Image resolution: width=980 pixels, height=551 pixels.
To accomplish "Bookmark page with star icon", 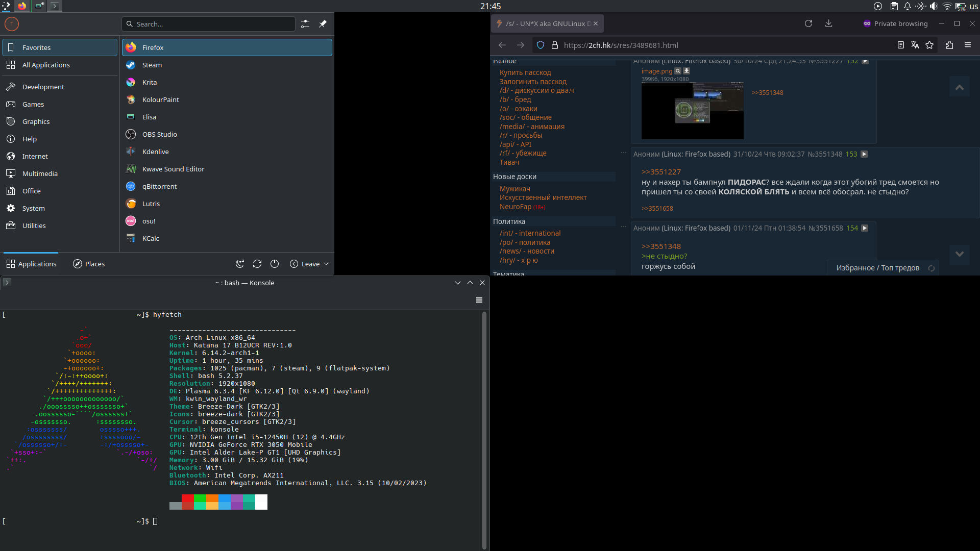I will tap(929, 45).
